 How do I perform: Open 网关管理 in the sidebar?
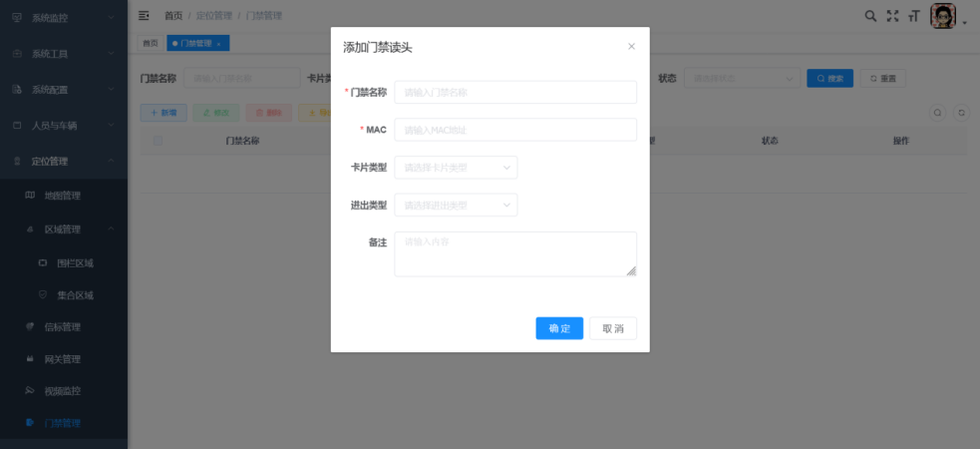pyautogui.click(x=63, y=359)
